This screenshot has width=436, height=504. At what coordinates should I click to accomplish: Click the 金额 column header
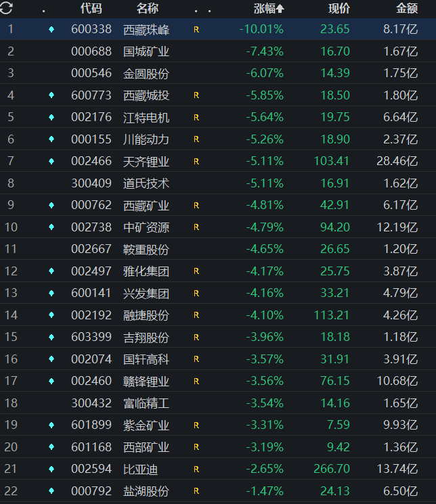tap(407, 8)
